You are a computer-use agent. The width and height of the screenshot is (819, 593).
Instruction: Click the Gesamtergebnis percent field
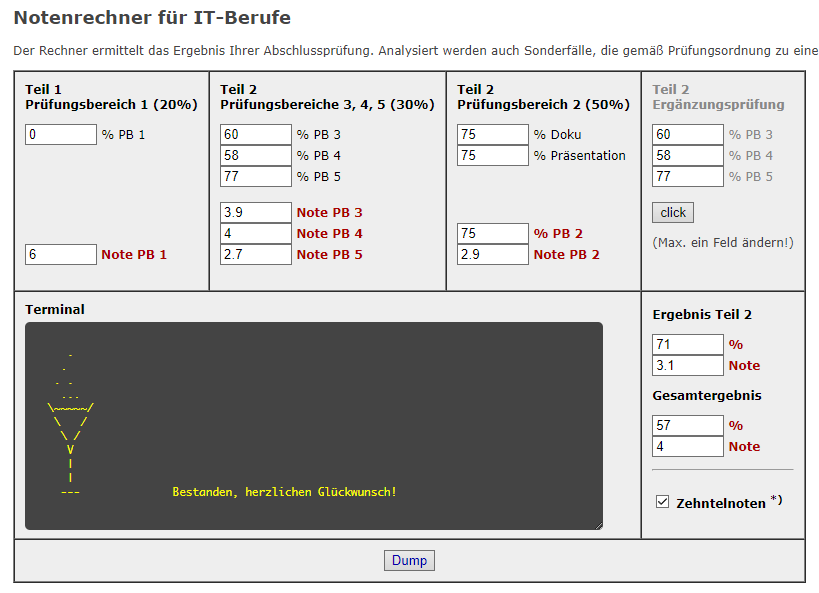pos(687,425)
